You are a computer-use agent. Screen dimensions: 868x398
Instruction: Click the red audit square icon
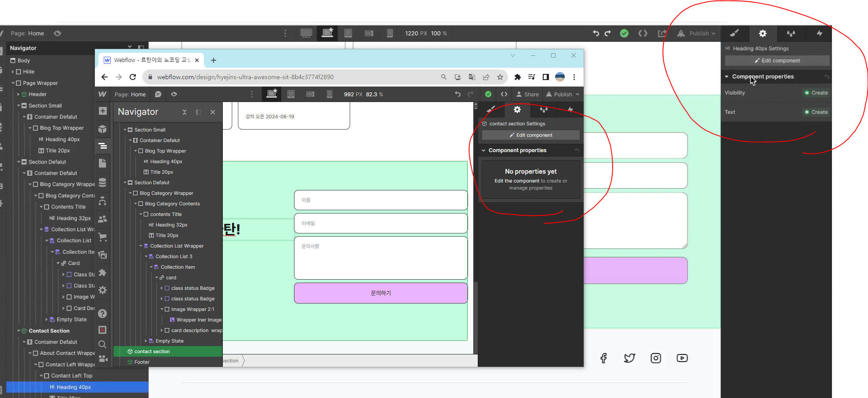(102, 330)
